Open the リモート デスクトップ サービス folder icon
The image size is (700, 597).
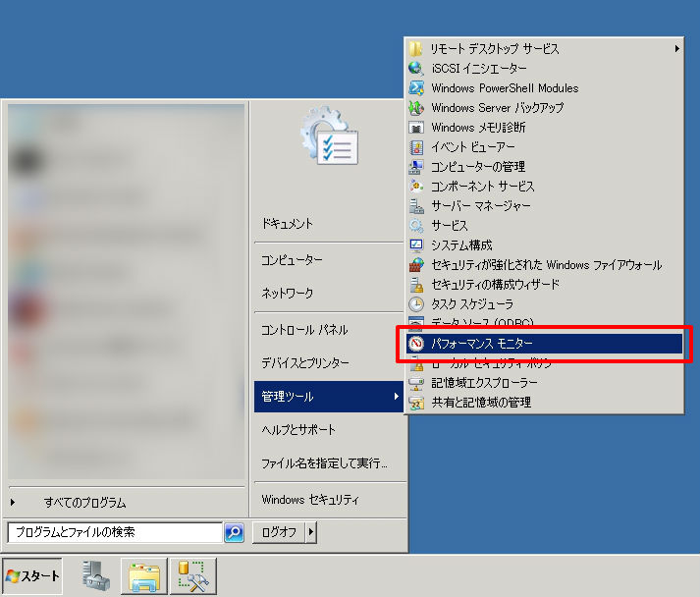416,49
